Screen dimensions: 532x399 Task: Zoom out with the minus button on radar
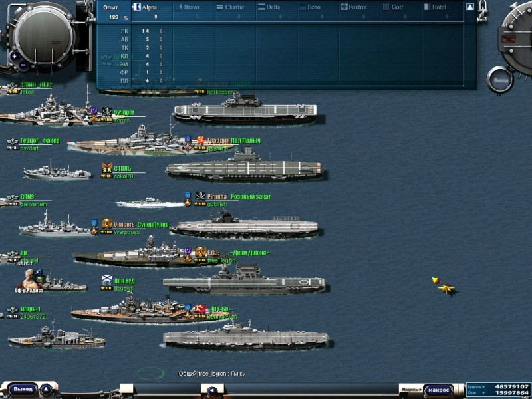(x=23, y=65)
